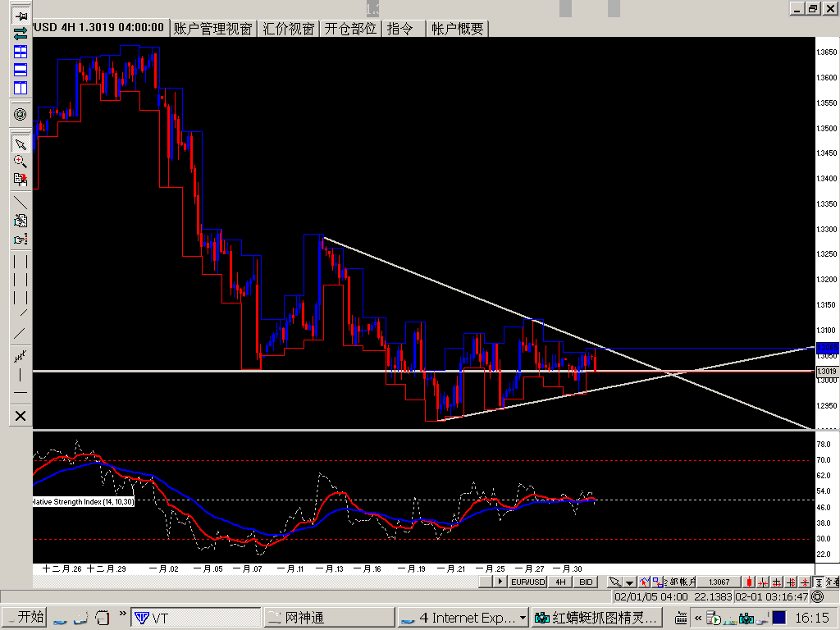Expand hidden tray icons chevron
Viewport: 840px width, 630px height.
pyautogui.click(x=698, y=618)
